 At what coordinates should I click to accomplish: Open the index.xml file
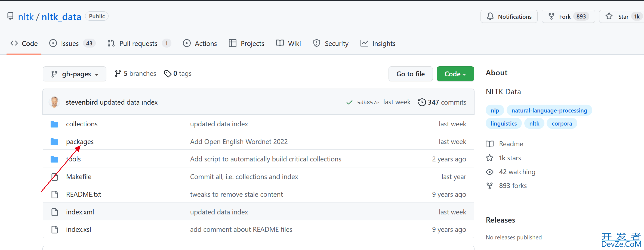80,212
